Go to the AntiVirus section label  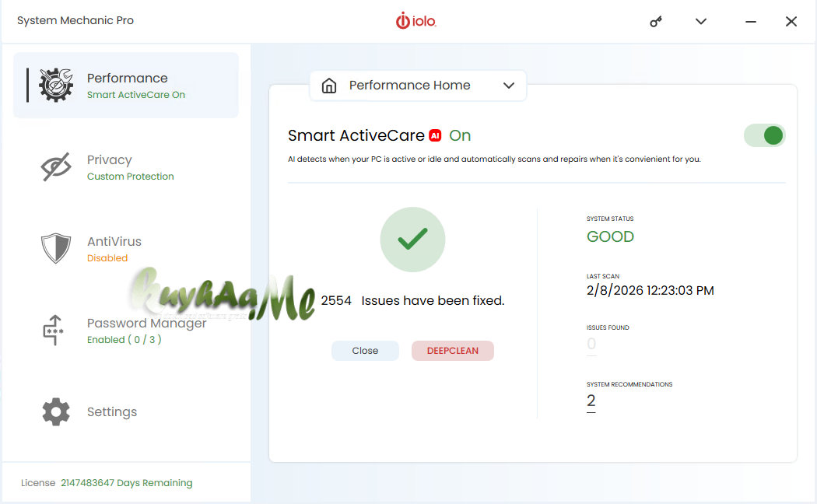tap(114, 242)
